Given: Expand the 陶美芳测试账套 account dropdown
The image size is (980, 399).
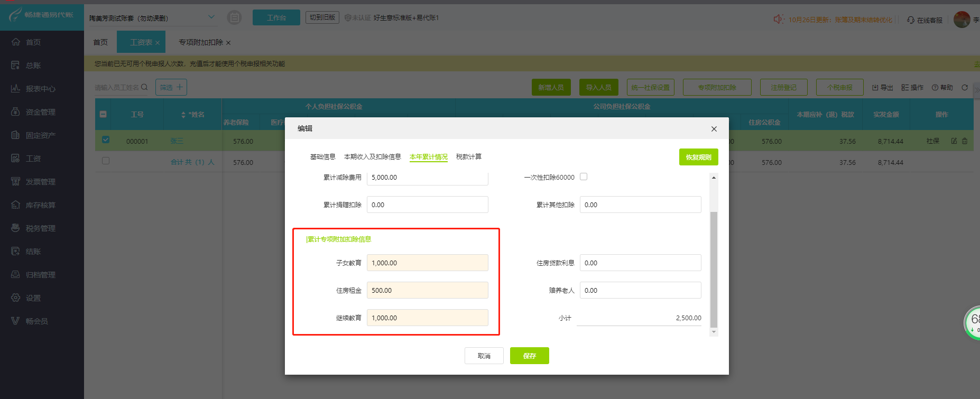Looking at the screenshot, I should tap(211, 17).
